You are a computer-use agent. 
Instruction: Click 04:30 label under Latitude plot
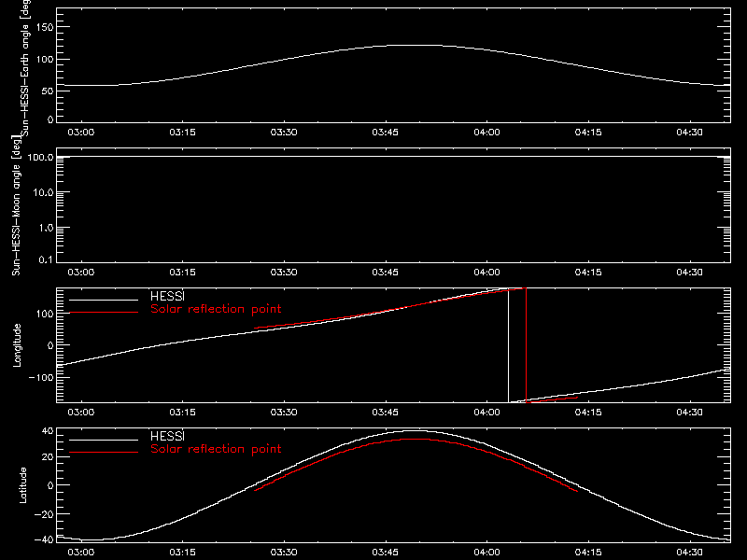689,553
